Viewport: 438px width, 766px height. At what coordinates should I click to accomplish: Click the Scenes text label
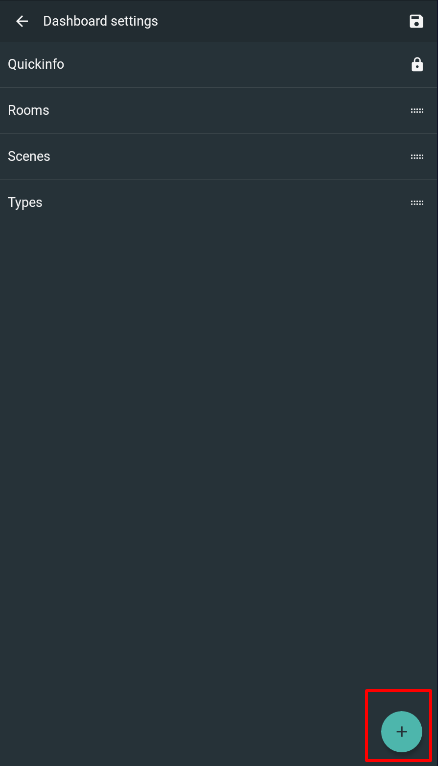pyautogui.click(x=29, y=156)
